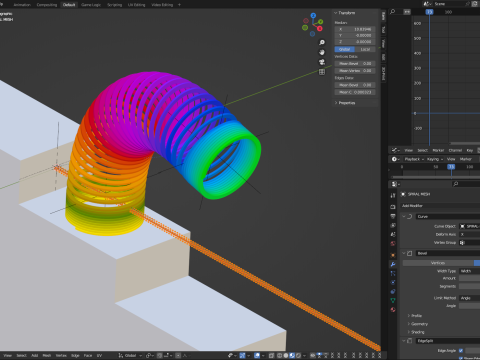The width and height of the screenshot is (480, 360).
Task: Select Vertices mode in Bevel modifier
Action: click(438, 263)
